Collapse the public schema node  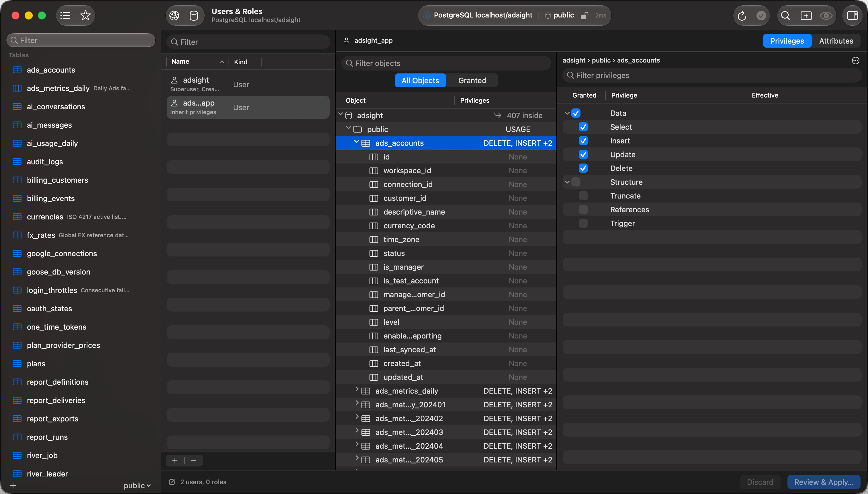tap(349, 128)
